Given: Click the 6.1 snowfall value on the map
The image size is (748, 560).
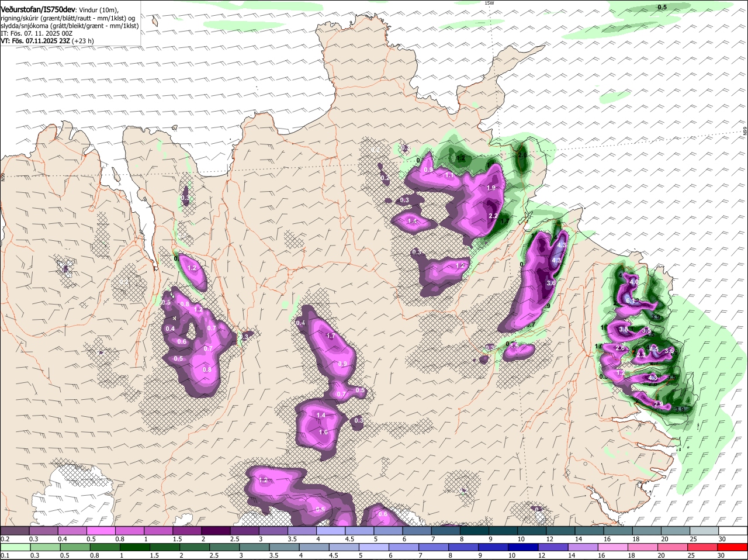Looking at the screenshot, I should (x=630, y=300).
